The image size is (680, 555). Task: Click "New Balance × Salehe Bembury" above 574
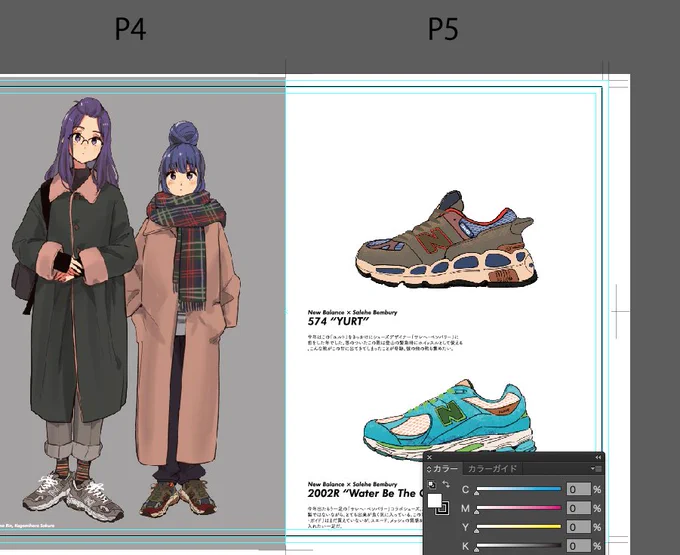click(352, 312)
